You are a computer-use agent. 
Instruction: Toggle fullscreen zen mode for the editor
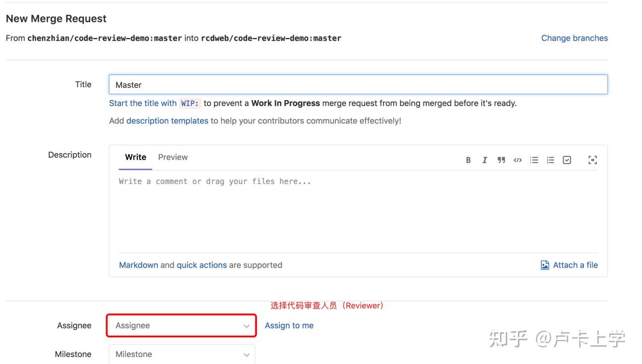click(593, 160)
